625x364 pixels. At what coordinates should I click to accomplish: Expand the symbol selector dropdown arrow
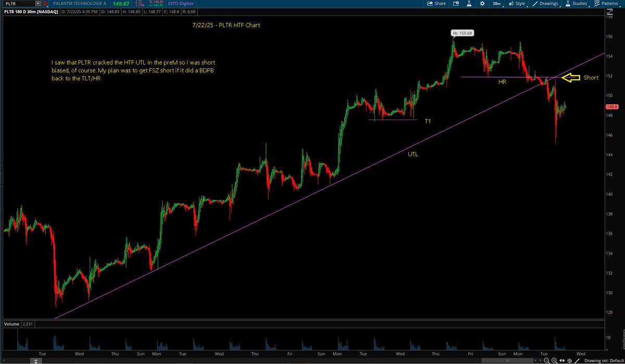click(38, 4)
